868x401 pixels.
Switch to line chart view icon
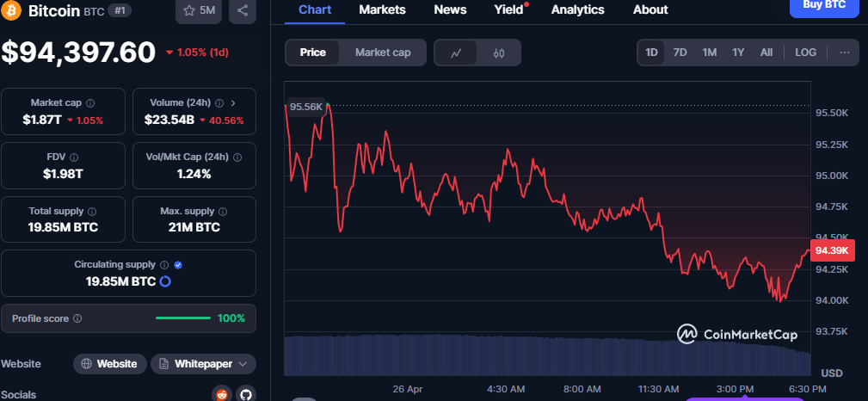(456, 53)
